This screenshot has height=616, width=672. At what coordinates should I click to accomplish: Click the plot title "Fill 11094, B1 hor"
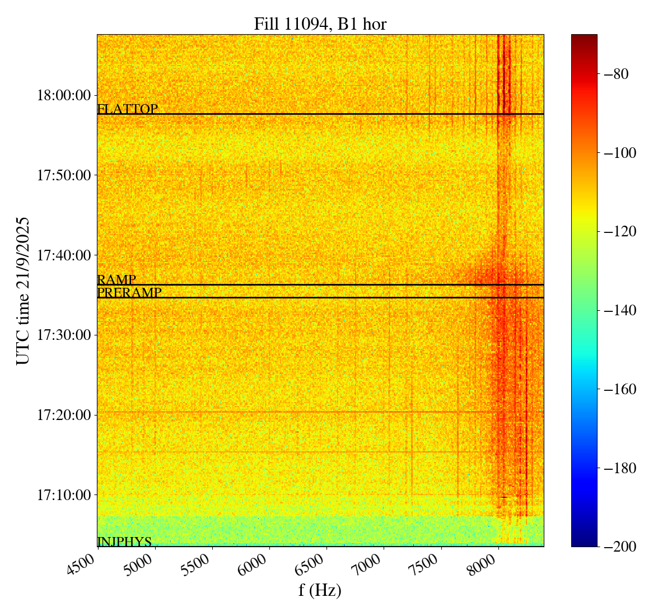(x=320, y=24)
